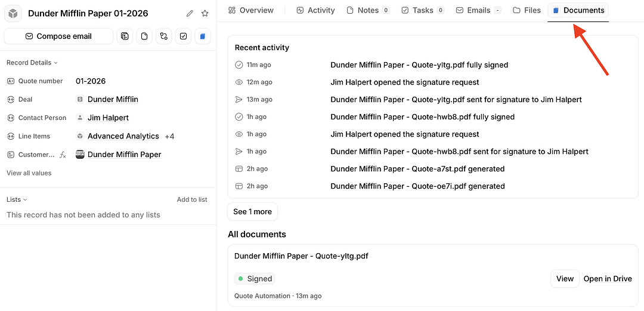Click the Contact Person attribute icon
Viewport: 644px width, 311px height.
[11, 118]
